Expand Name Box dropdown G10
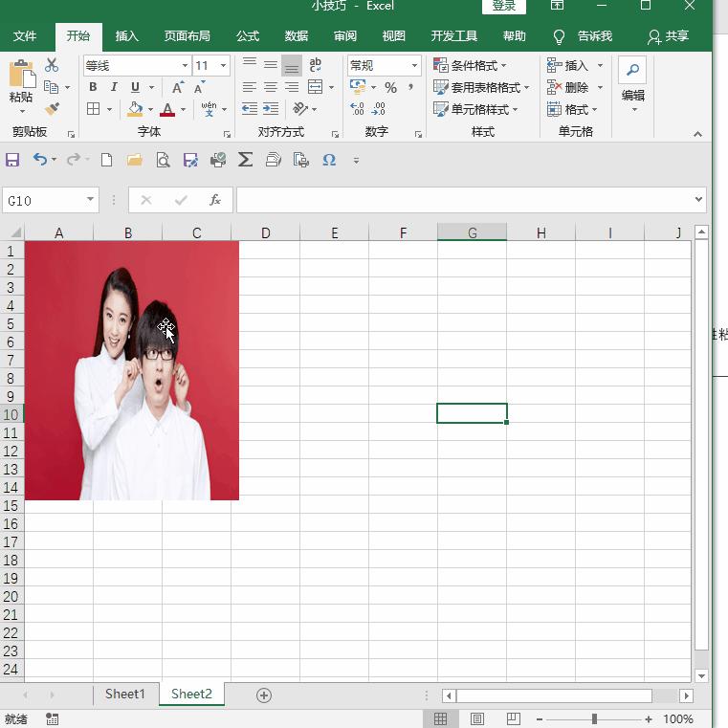 (x=91, y=200)
